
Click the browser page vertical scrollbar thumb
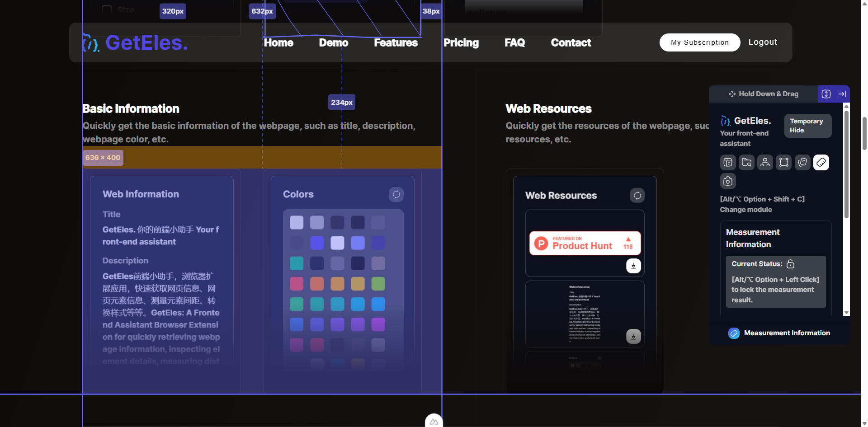click(864, 133)
